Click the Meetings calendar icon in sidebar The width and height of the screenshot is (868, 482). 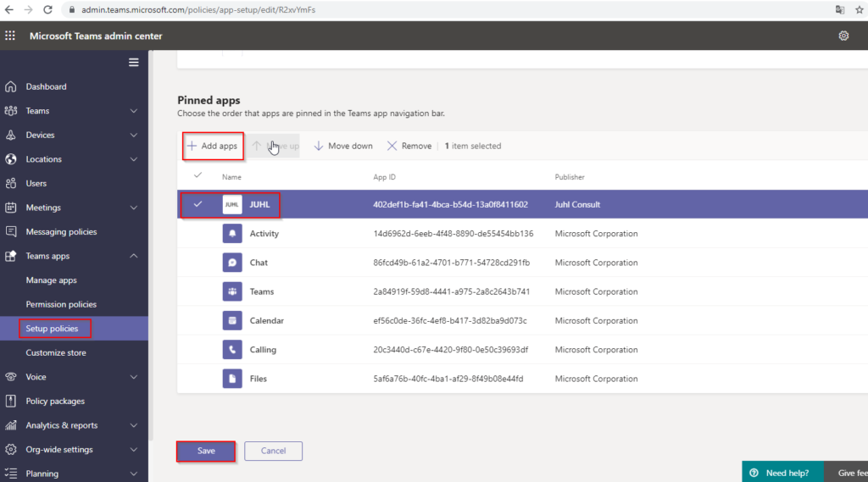pos(10,208)
